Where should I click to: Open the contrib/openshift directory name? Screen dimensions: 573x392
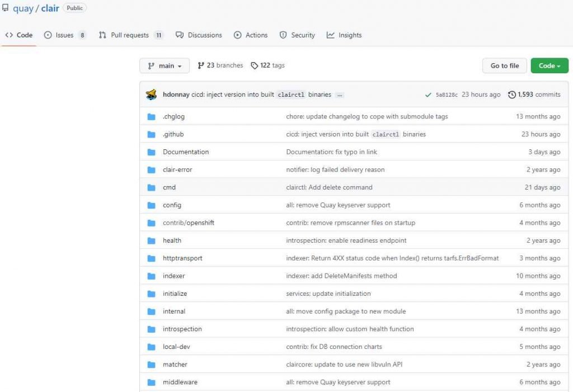189,223
